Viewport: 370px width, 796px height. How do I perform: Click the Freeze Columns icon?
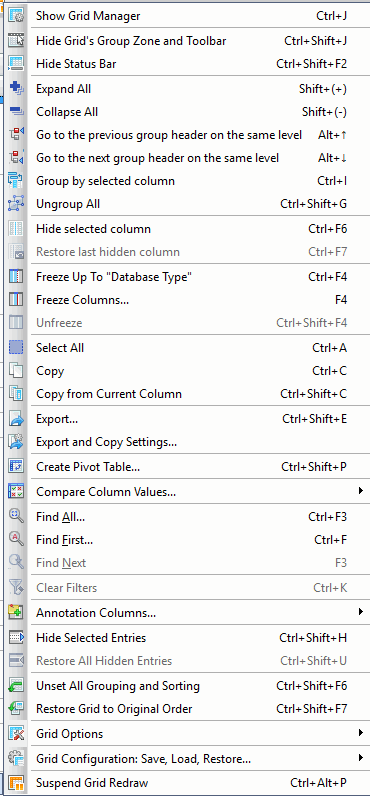[x=16, y=300]
